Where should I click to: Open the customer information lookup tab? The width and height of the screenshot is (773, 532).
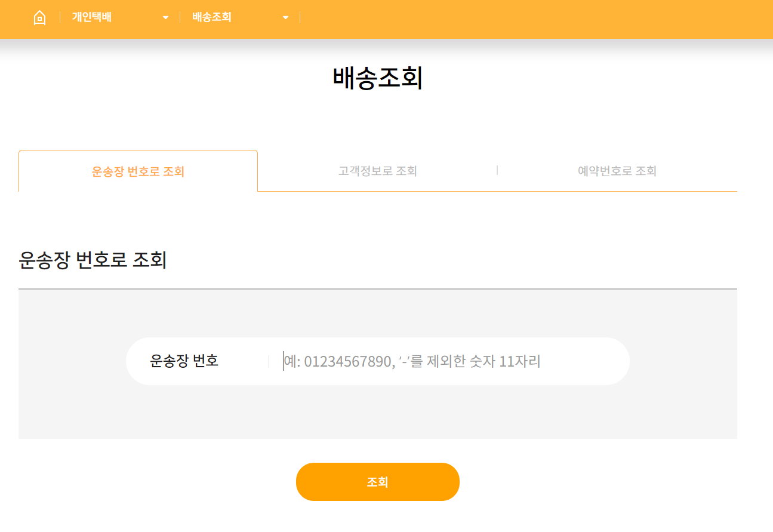pyautogui.click(x=377, y=171)
